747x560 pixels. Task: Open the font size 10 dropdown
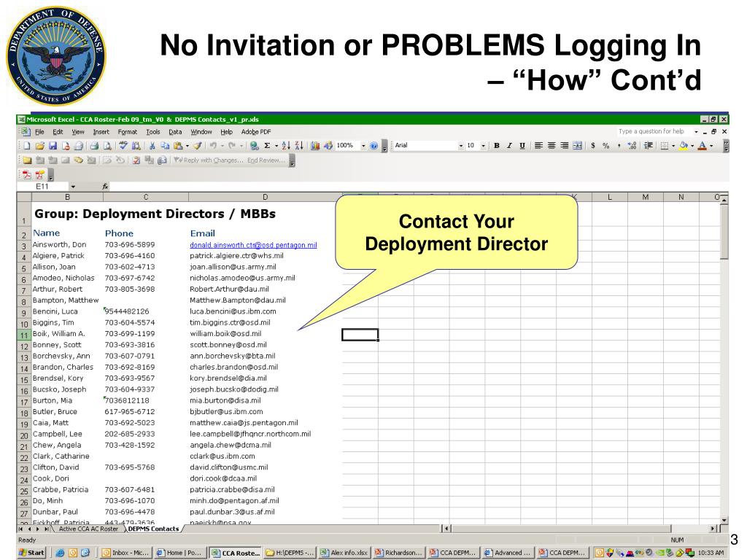pos(484,146)
